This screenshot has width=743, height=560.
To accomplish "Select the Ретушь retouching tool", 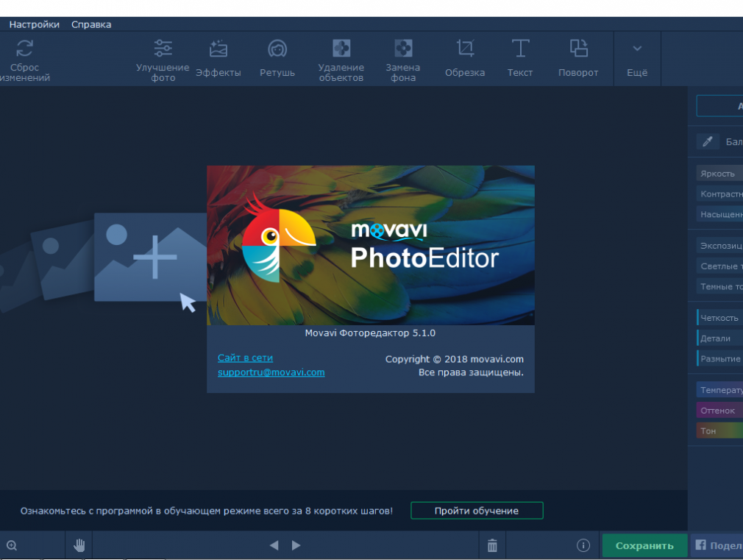I will click(x=277, y=60).
